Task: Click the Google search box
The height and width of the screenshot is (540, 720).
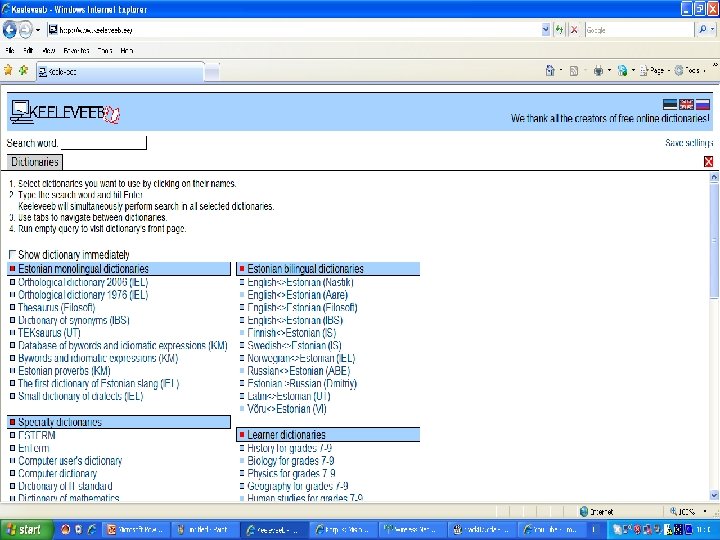Action: [x=639, y=30]
